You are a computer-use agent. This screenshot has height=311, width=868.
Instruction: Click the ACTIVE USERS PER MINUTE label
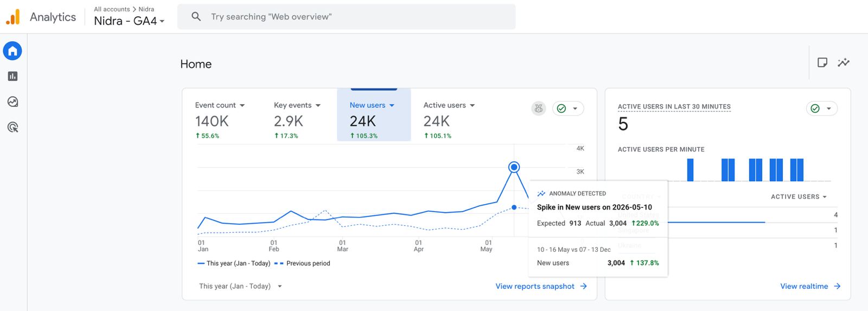[x=661, y=149]
